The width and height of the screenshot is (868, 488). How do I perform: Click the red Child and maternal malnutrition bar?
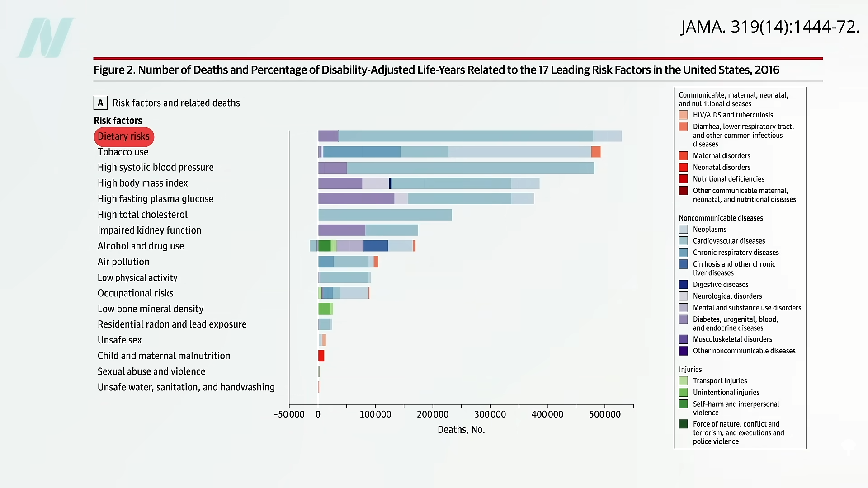pyautogui.click(x=321, y=356)
